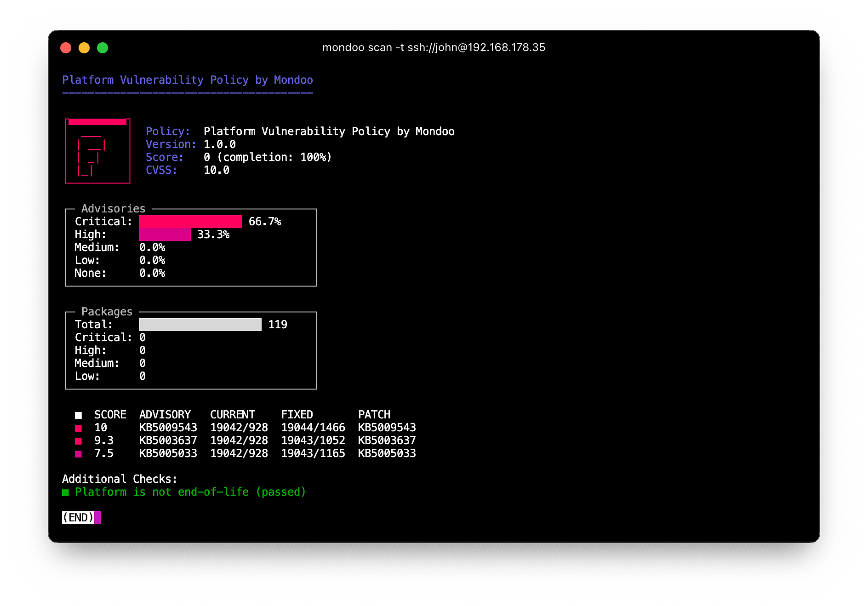The width and height of the screenshot is (868, 606).
Task: Click the window title showing mondoo scan command
Action: pos(434,47)
